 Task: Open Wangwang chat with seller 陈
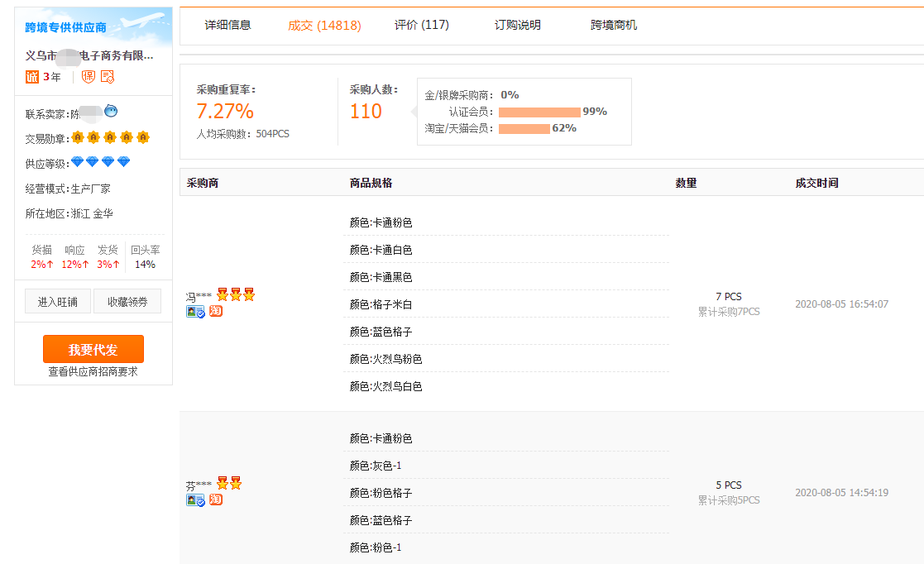[110, 109]
